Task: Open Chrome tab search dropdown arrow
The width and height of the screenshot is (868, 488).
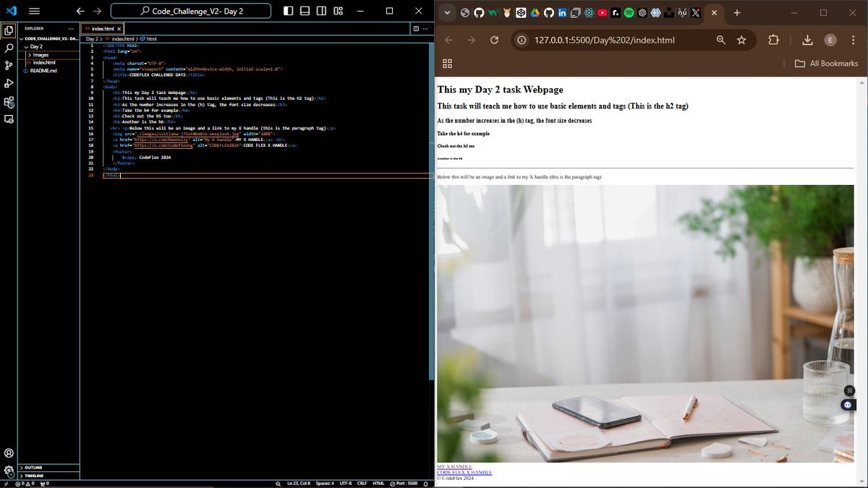Action: [x=447, y=13]
